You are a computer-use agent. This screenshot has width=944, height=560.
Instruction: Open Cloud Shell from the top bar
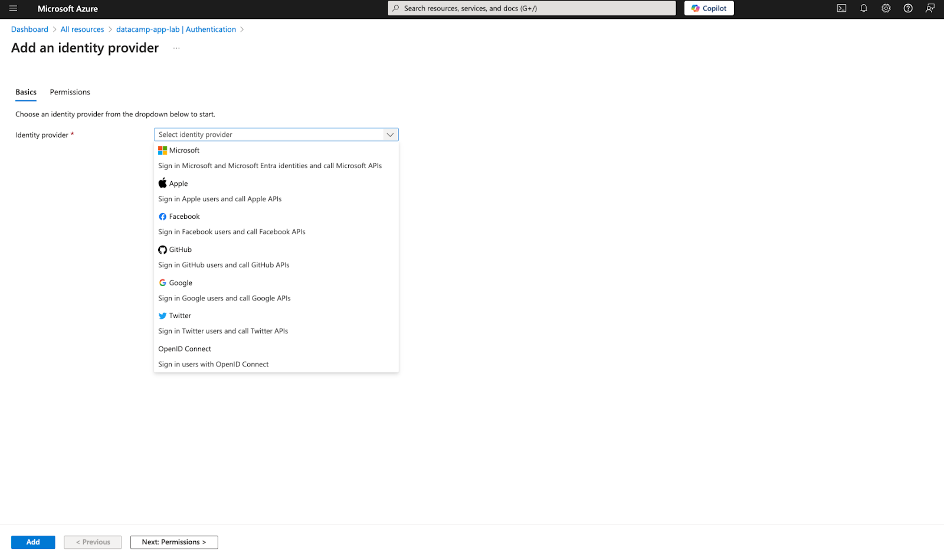pos(841,8)
